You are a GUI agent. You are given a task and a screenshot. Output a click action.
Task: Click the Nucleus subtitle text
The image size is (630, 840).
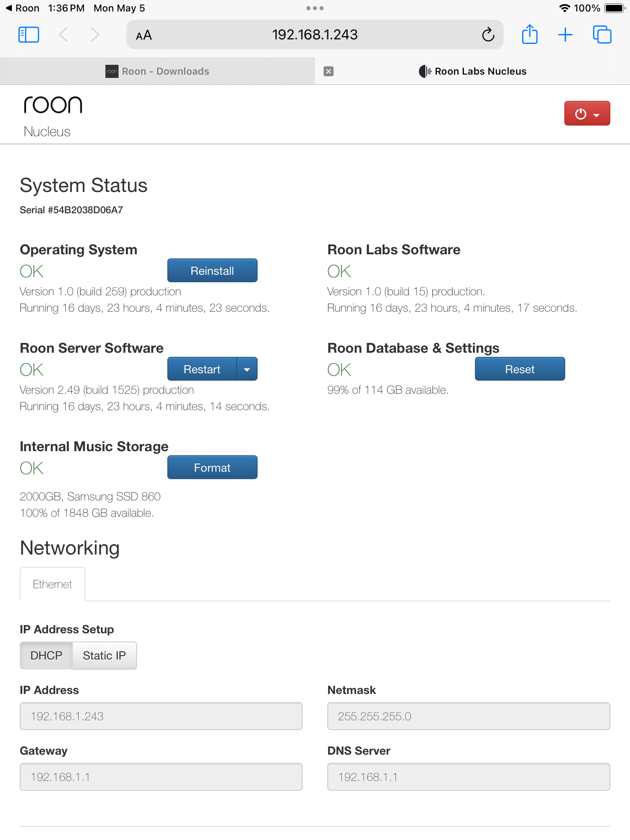(47, 132)
